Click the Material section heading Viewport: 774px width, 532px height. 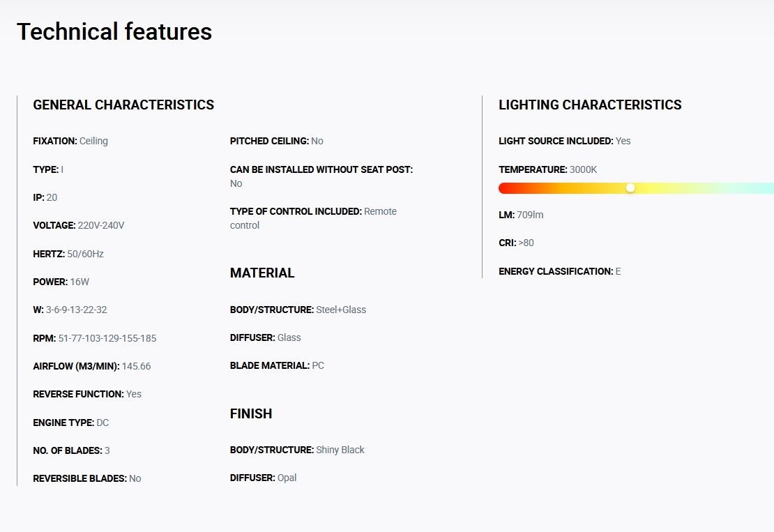(x=262, y=273)
